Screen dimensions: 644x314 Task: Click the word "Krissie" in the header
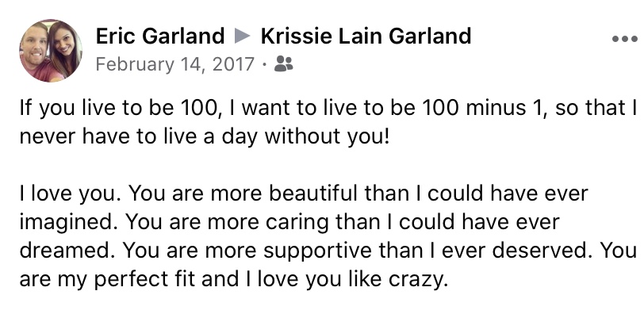[x=296, y=36]
